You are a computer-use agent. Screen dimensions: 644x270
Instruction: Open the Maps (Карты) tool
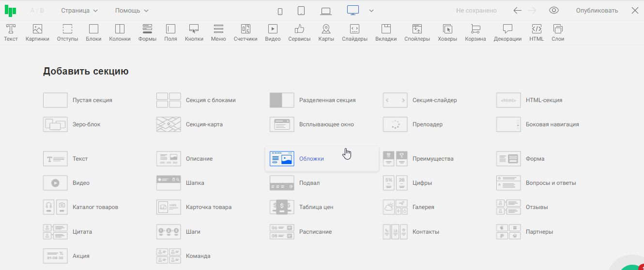click(x=326, y=32)
